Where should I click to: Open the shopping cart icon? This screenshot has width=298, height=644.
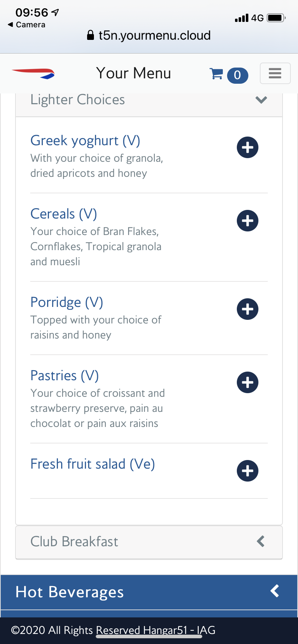[216, 74]
